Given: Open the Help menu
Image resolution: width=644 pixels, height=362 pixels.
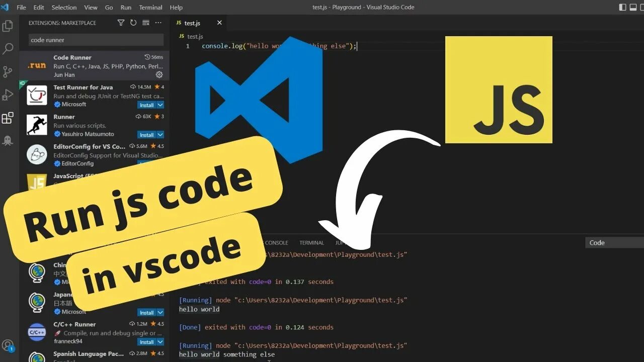Looking at the screenshot, I should [x=176, y=8].
